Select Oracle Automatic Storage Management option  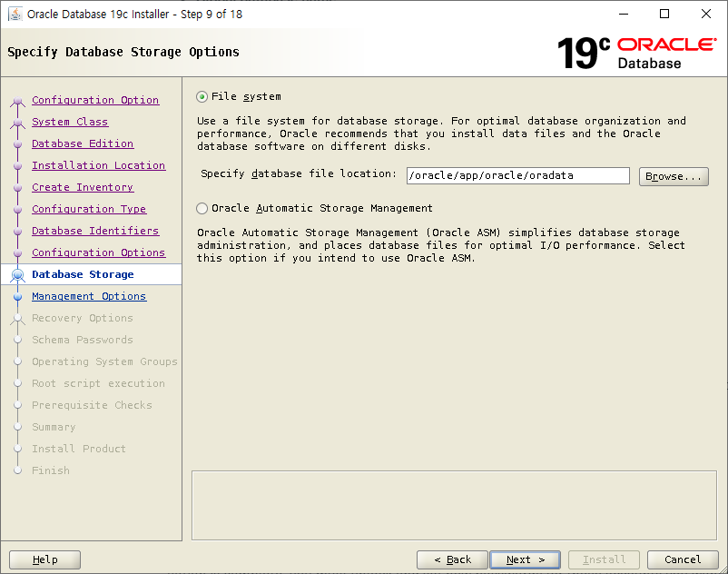[x=202, y=209]
